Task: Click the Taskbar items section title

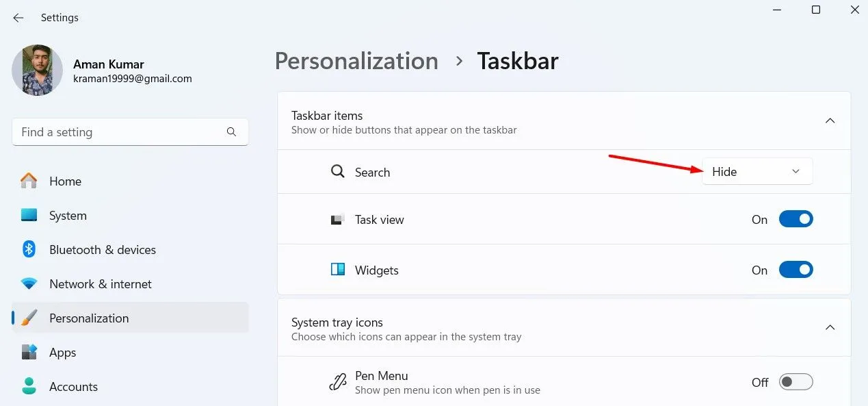Action: (x=327, y=116)
